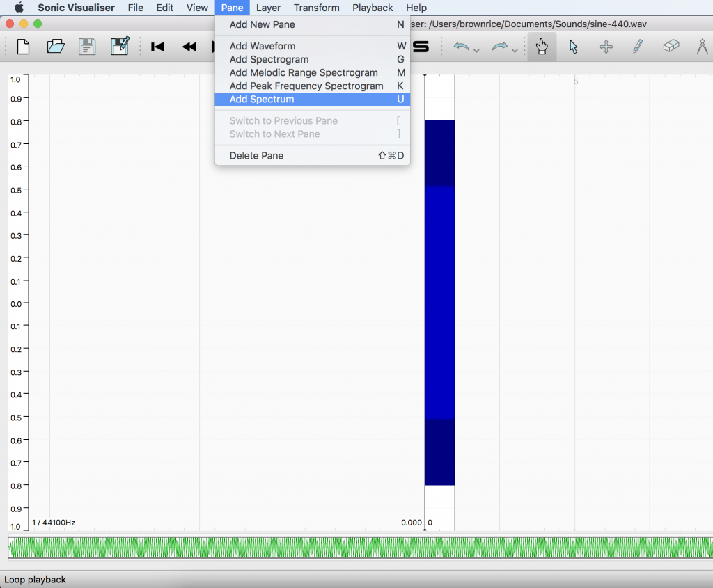Click the 1 / 44100Hz sample rate label
713x588 pixels.
click(x=54, y=523)
